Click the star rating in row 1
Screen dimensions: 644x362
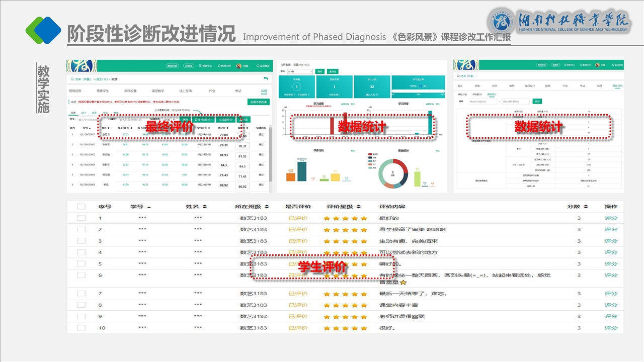pos(345,219)
